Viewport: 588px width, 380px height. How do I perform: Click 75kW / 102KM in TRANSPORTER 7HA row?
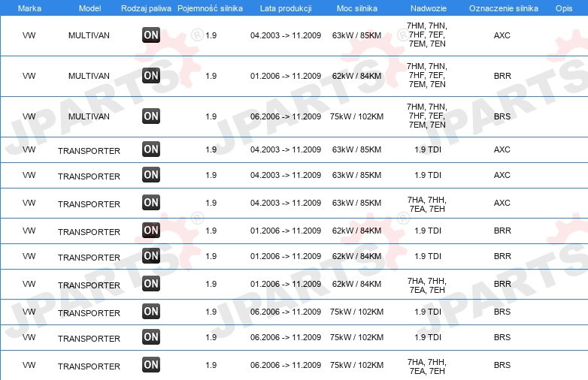[x=356, y=365]
